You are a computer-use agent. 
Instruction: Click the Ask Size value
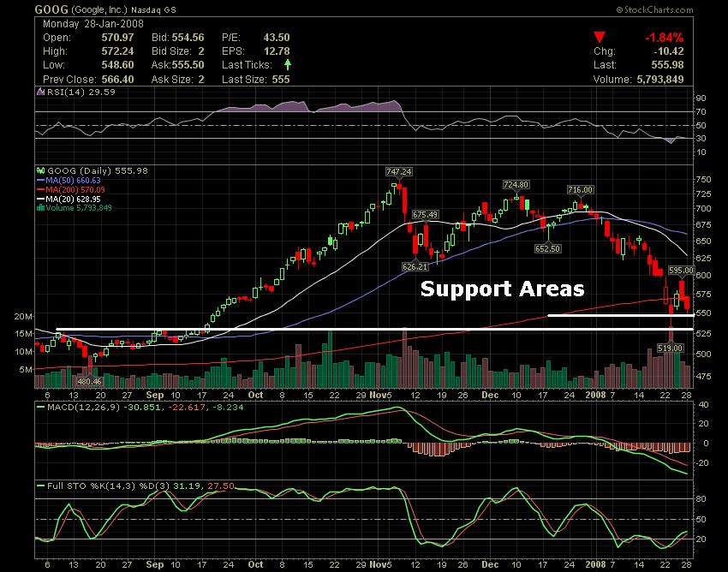(201, 80)
